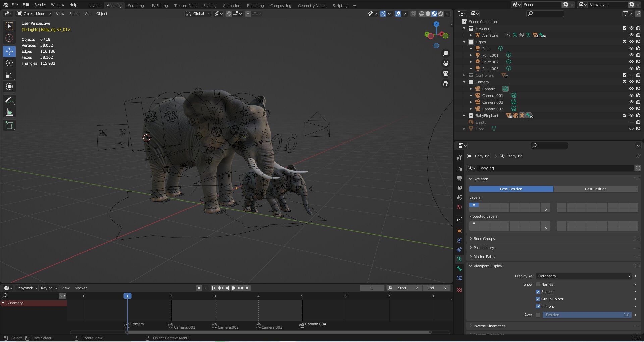Uncheck the Group Colors option
644x342 pixels.
click(538, 299)
